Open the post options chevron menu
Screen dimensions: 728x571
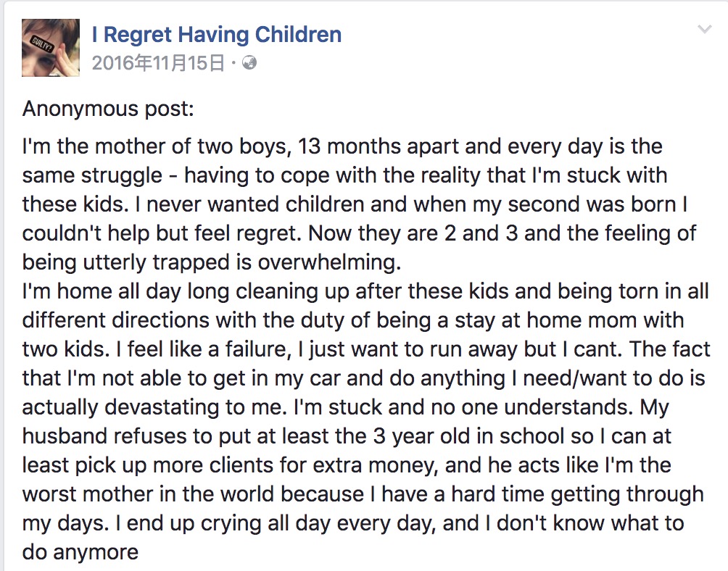coord(704,30)
